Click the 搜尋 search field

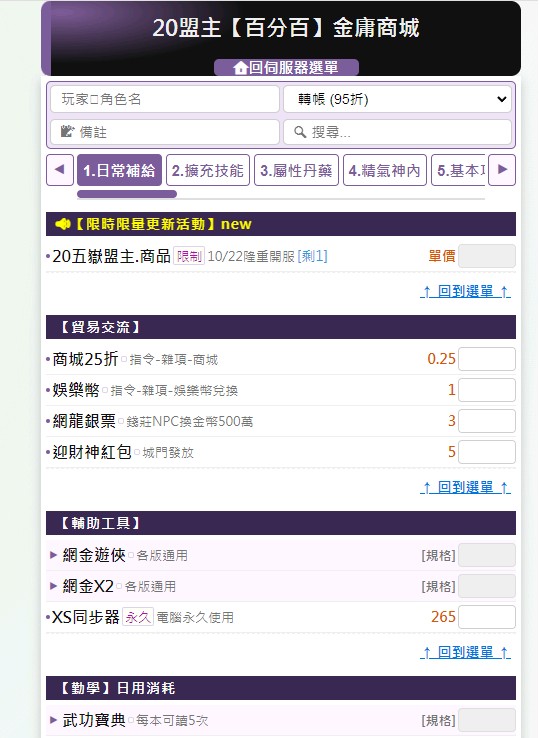(397, 132)
